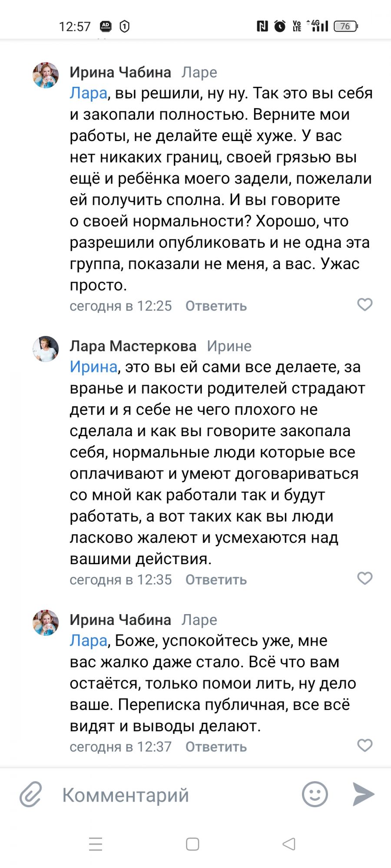Tap the Android back navigation button
The image size is (391, 868).
point(289,844)
